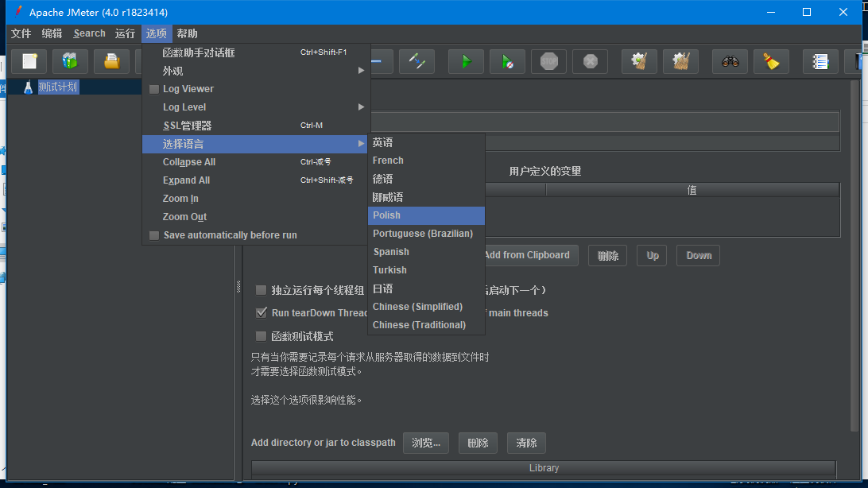Open the 编辑 menu
The image size is (868, 488).
52,33
